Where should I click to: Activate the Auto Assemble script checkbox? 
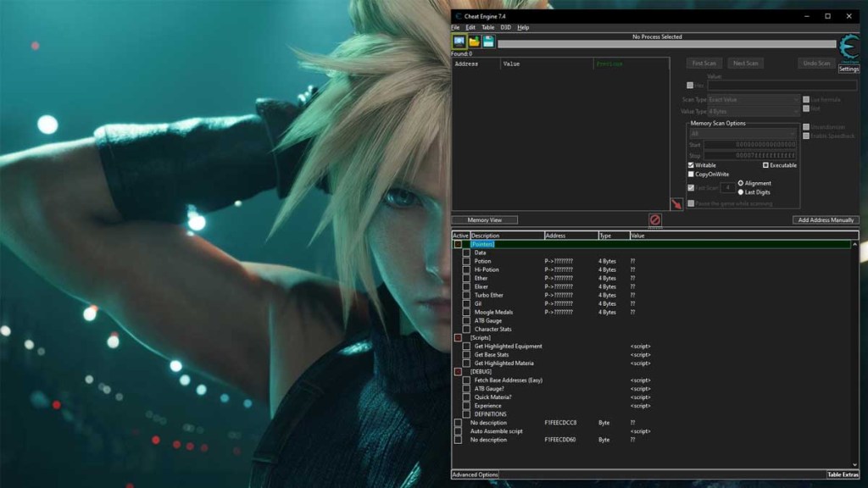coord(458,431)
